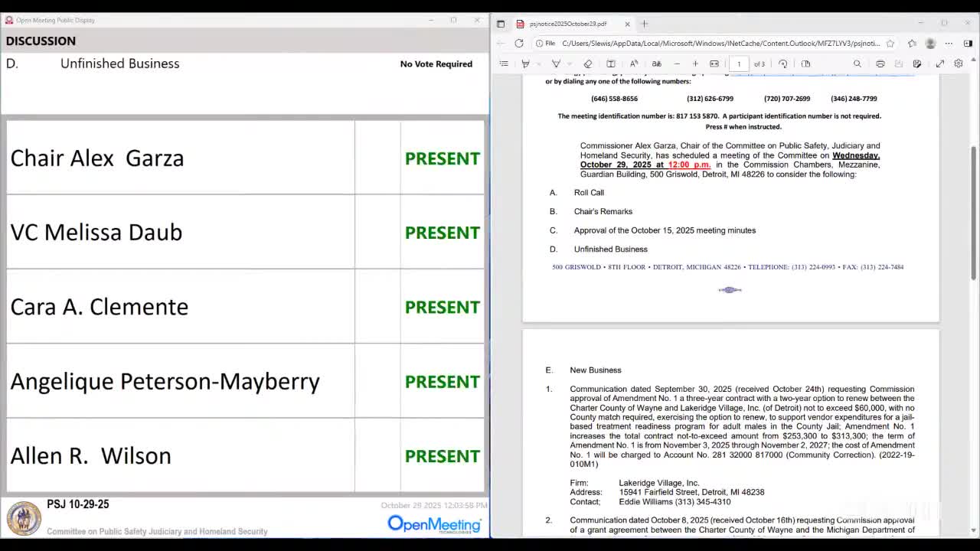
Task: Select Angelique Peterson-Mayberry row
Action: 245,380
